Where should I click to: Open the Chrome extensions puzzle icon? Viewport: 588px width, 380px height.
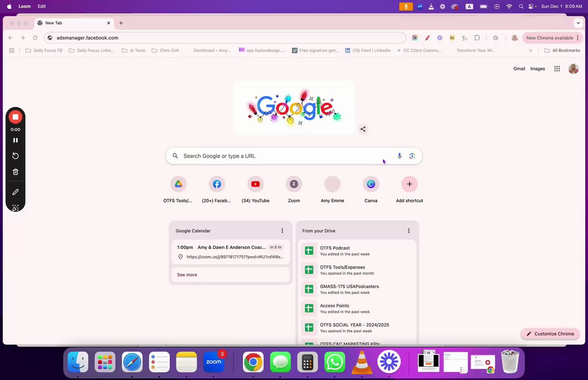pos(477,38)
